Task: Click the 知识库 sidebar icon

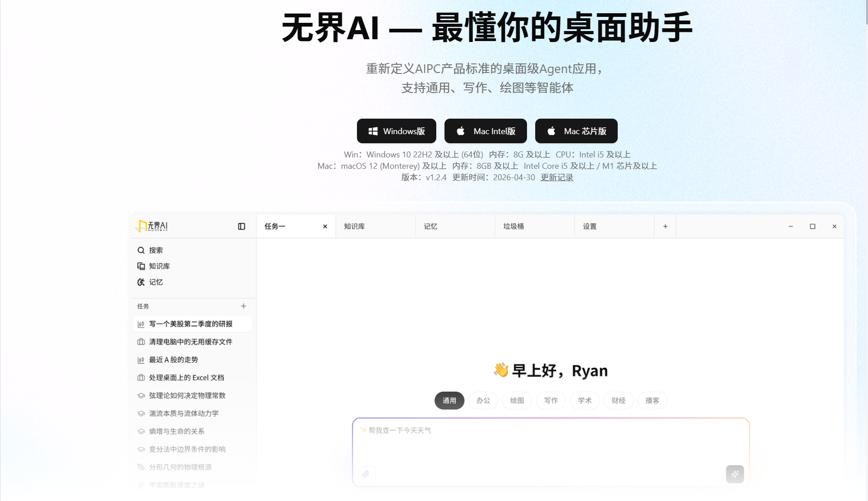Action: click(x=141, y=266)
